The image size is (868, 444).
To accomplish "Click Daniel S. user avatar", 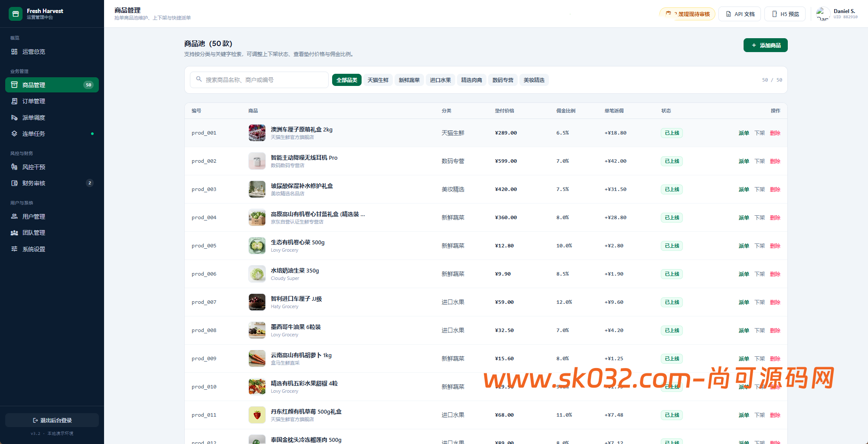I will [x=822, y=14].
